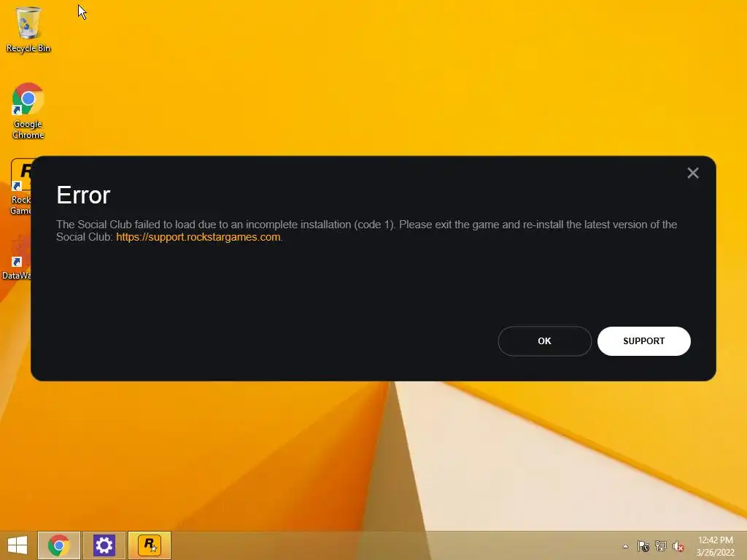Close the Error dialog with the X

click(693, 173)
